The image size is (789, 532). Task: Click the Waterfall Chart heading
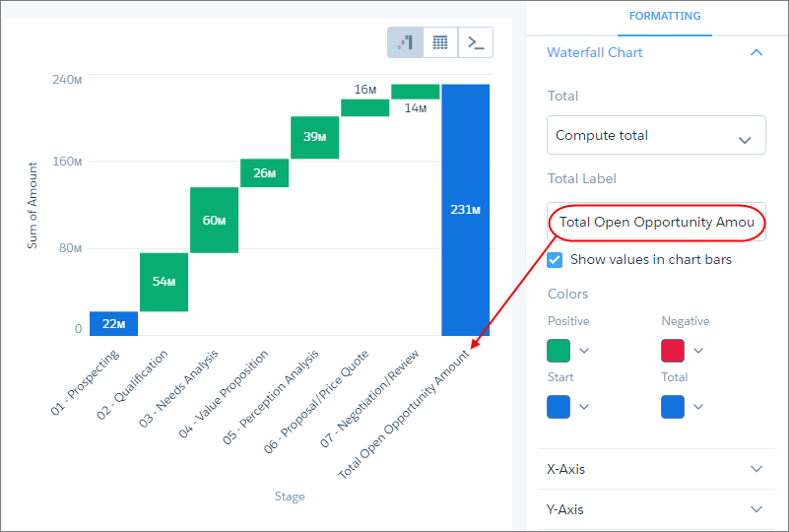[594, 53]
